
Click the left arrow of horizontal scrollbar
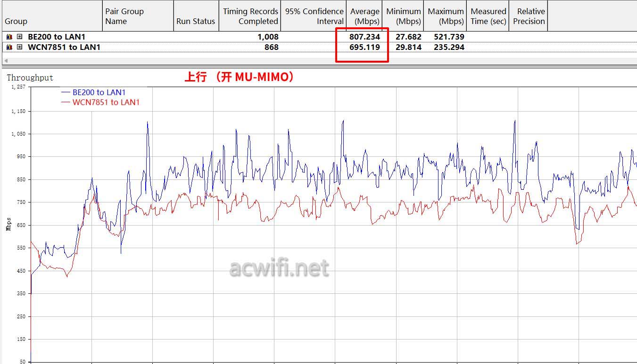(5, 61)
